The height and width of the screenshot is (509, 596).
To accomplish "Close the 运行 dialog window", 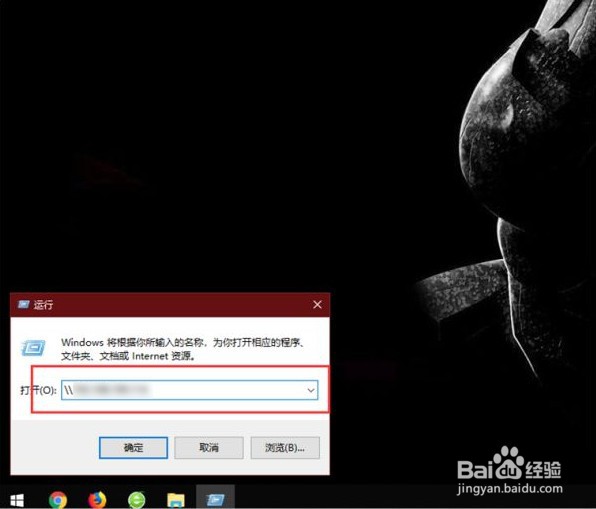I will [317, 304].
